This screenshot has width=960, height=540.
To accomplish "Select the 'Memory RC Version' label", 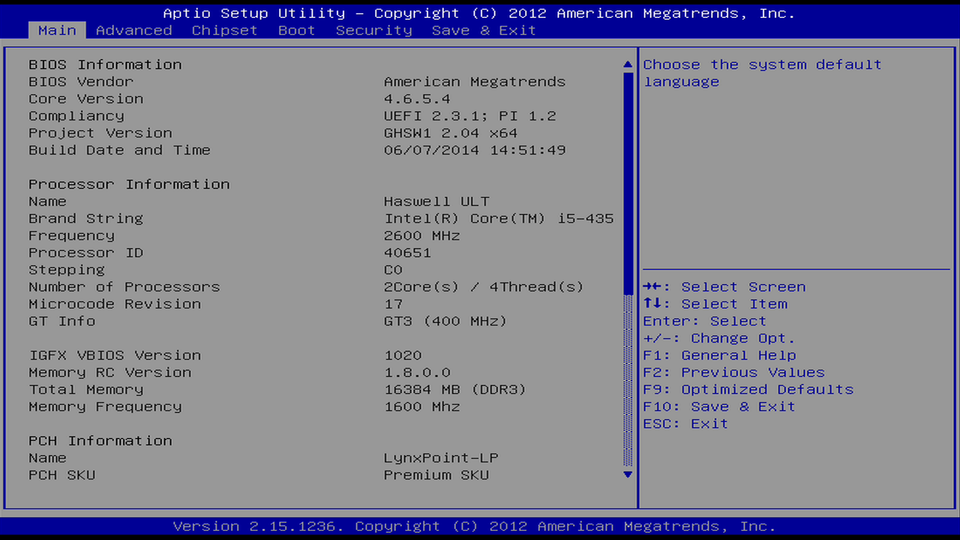I will pyautogui.click(x=110, y=373).
